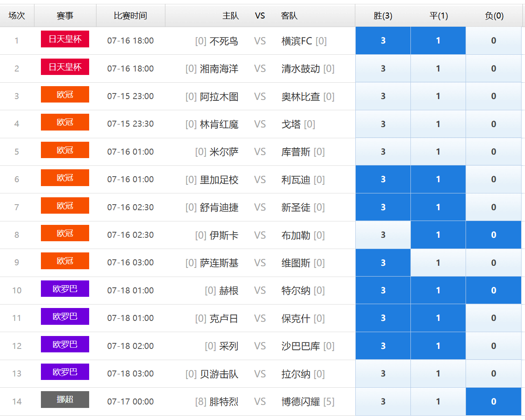
Task: Click 欧罗巴 league tag in 赫根 row
Action: point(65,289)
